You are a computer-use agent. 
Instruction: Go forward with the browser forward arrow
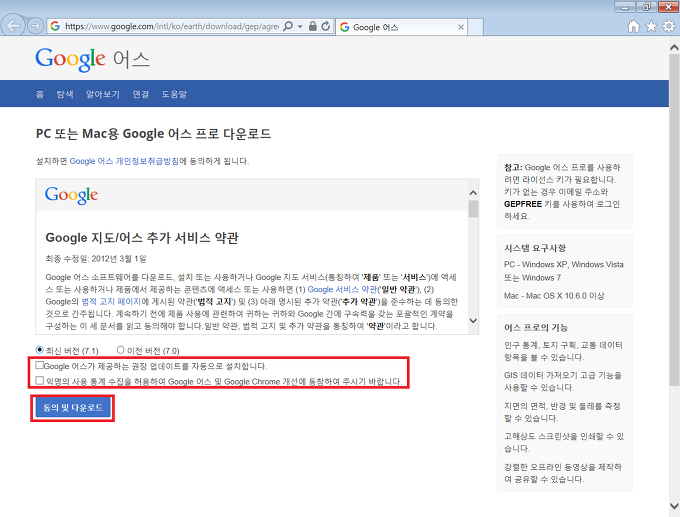(x=36, y=26)
